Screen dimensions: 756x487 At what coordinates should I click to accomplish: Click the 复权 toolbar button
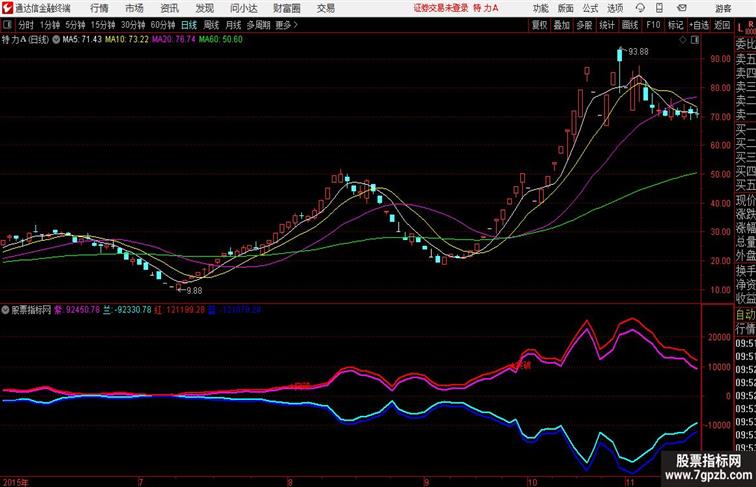coord(540,25)
